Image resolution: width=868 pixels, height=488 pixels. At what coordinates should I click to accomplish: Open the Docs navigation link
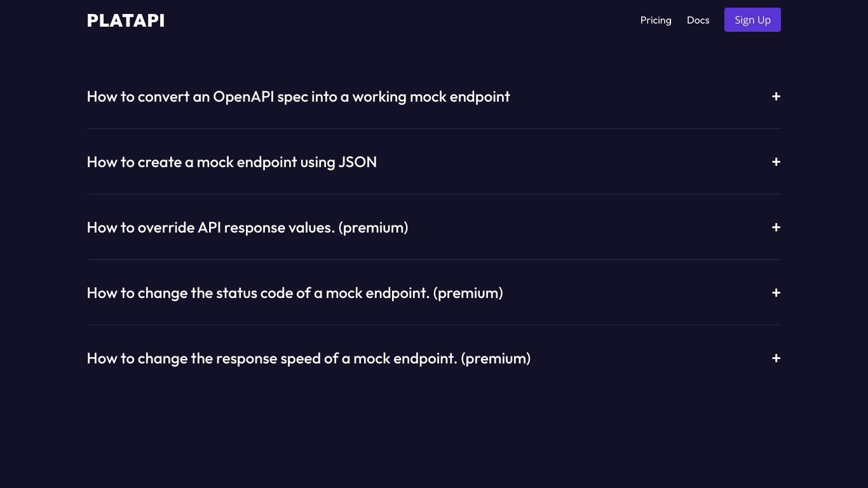pyautogui.click(x=698, y=20)
